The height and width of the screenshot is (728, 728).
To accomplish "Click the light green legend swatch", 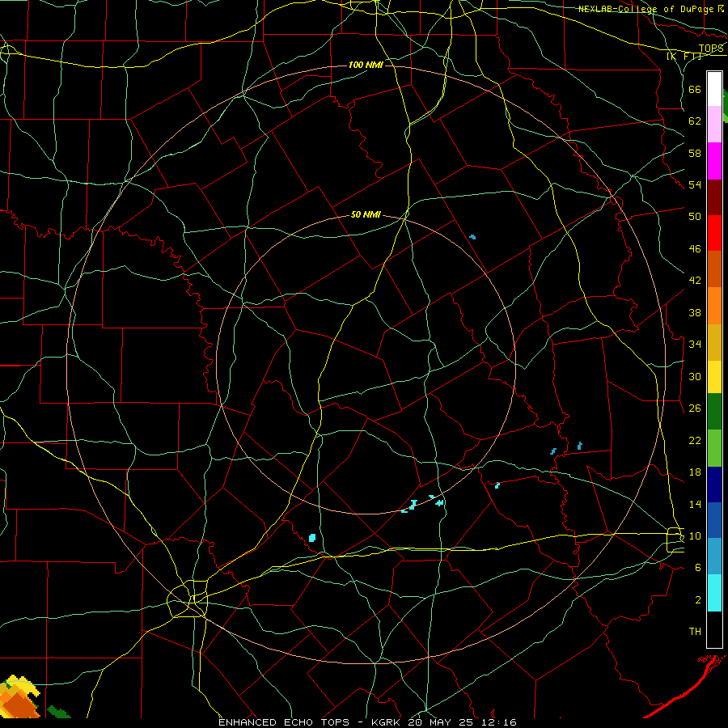I will 714,448.
